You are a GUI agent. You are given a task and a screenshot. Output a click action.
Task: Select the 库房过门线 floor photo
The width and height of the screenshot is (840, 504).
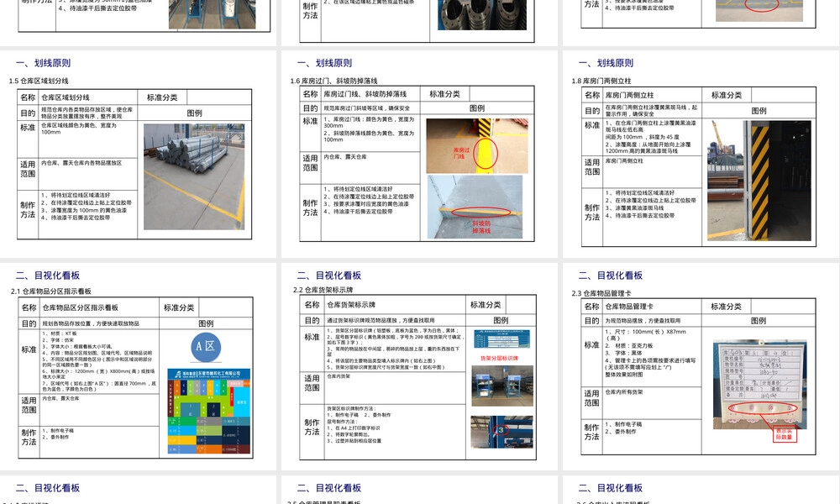477,145
